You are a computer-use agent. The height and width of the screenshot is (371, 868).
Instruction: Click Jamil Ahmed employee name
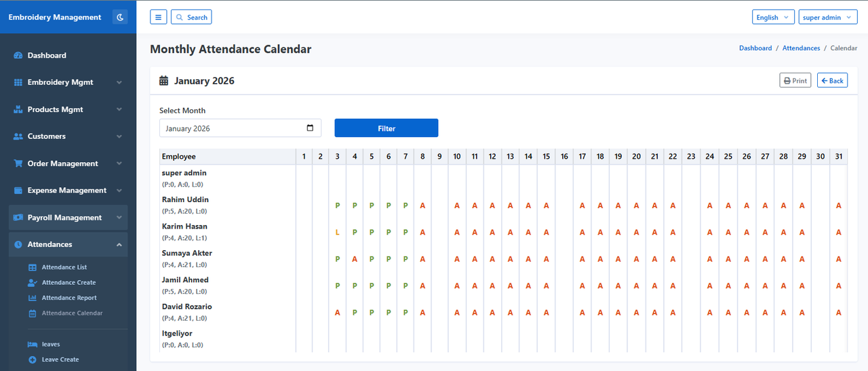[185, 279]
